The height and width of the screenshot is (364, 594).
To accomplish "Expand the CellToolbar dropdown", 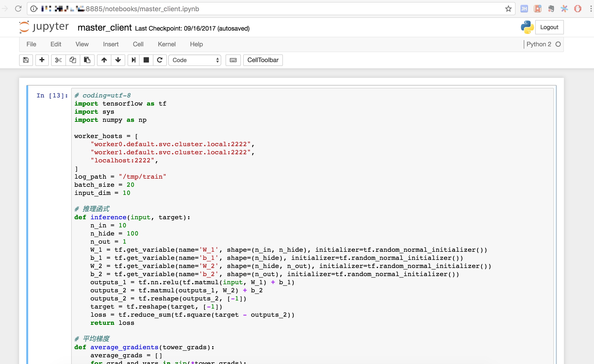I will (263, 59).
